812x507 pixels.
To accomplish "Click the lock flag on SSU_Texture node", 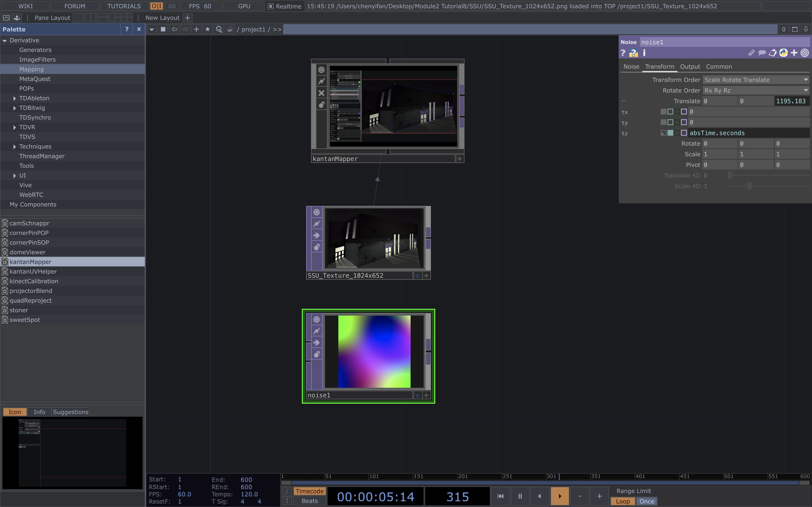I will point(316,247).
